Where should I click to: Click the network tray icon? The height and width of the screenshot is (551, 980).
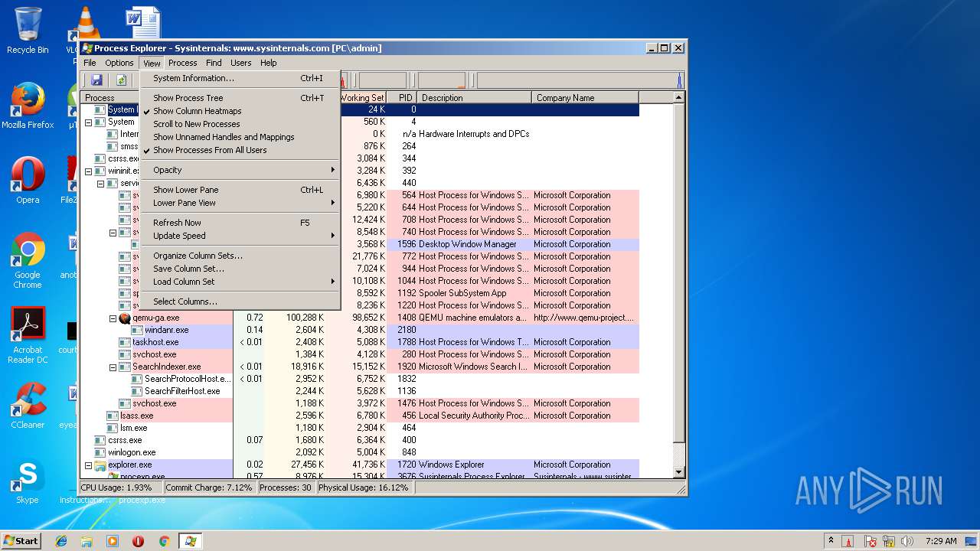point(890,541)
